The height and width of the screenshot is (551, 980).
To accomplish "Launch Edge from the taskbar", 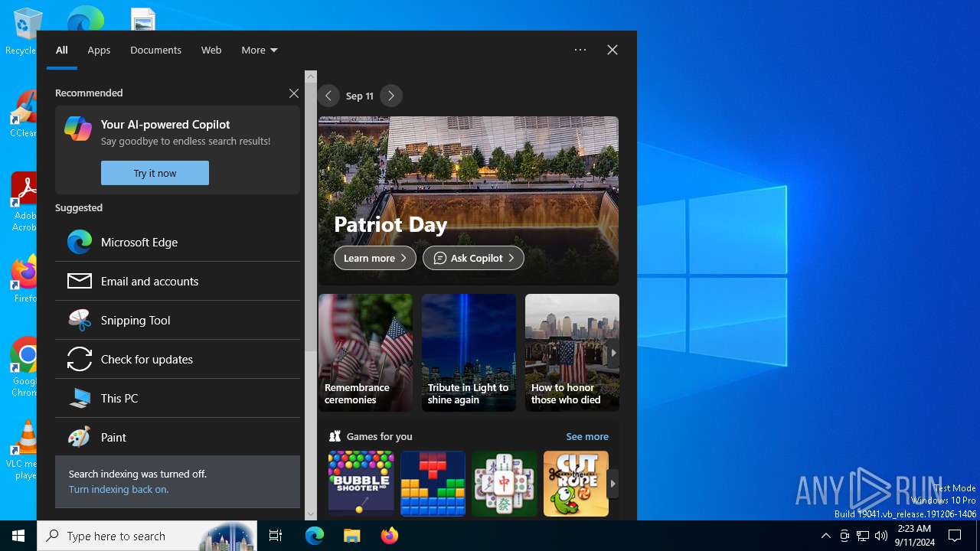I will point(315,536).
